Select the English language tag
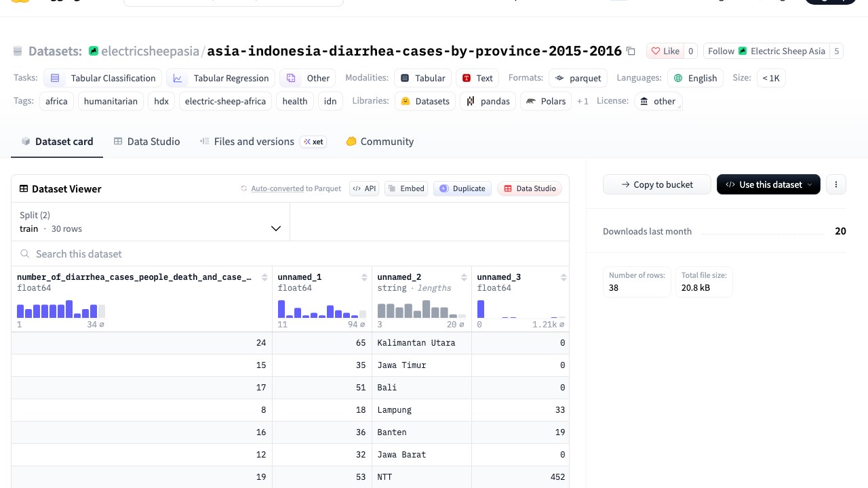868x488 pixels. (695, 78)
